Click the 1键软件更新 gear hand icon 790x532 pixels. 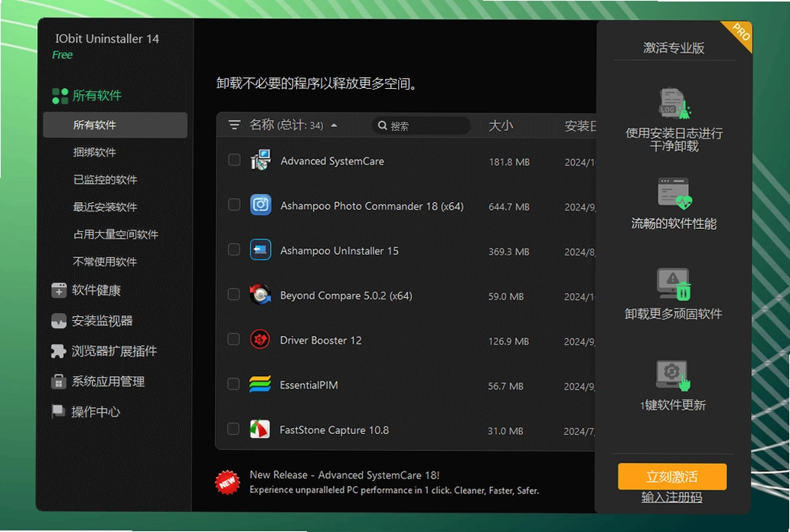(674, 375)
